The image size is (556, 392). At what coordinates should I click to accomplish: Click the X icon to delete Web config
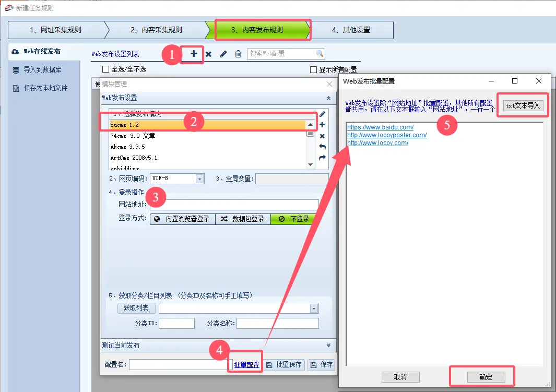tap(208, 54)
